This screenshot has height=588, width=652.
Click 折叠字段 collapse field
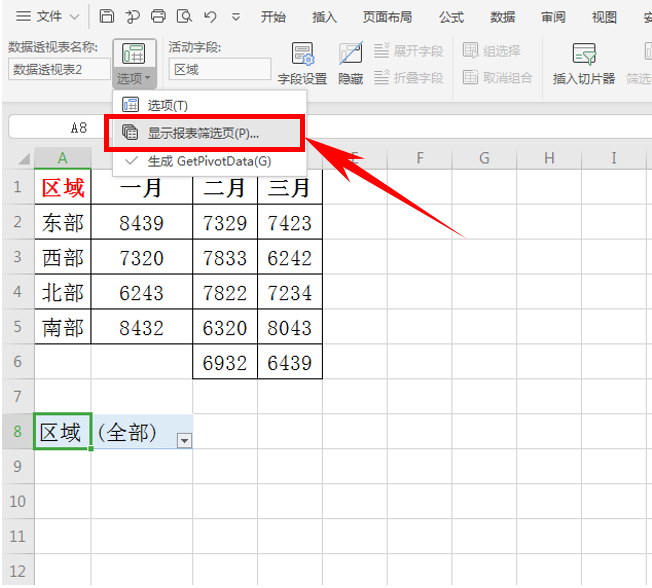point(408,77)
